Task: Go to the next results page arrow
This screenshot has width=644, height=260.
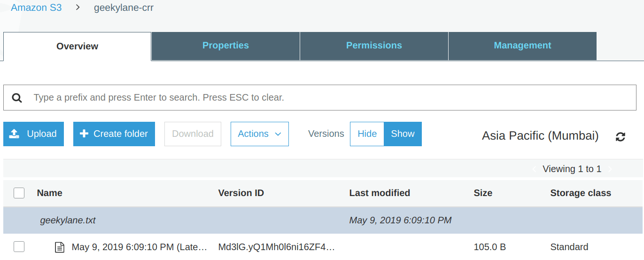Action: pos(610,169)
